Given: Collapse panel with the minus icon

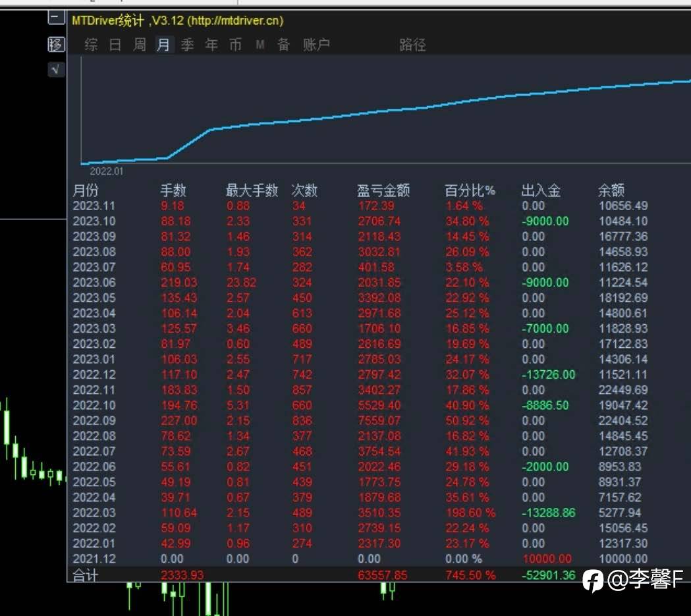Looking at the screenshot, I should (56, 18).
